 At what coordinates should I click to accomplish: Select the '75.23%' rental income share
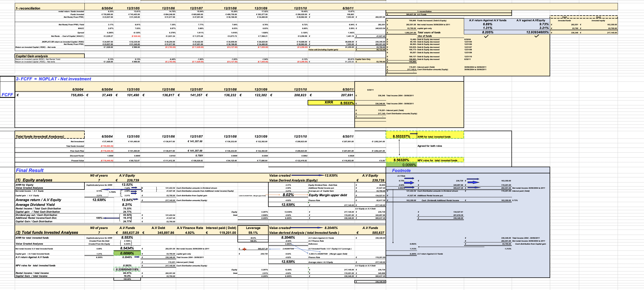(127, 208)
